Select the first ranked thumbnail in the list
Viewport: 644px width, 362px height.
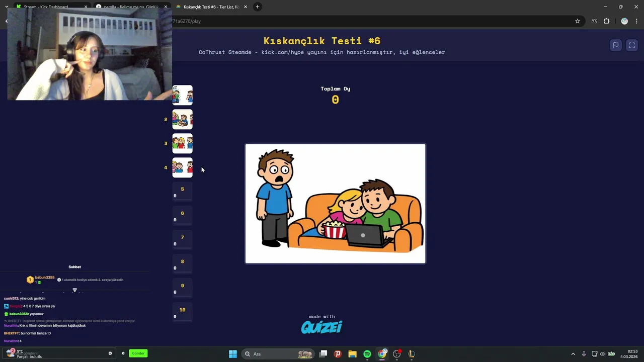coord(182,95)
